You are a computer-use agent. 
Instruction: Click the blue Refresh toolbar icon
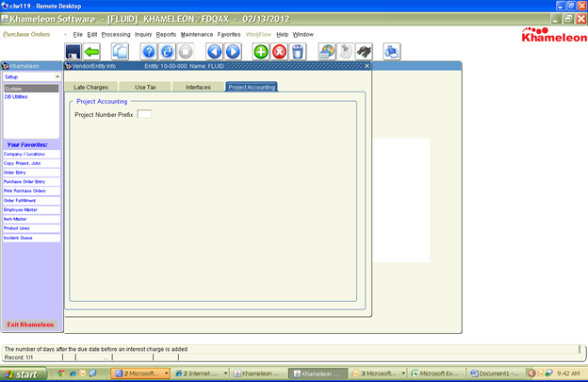click(x=167, y=52)
